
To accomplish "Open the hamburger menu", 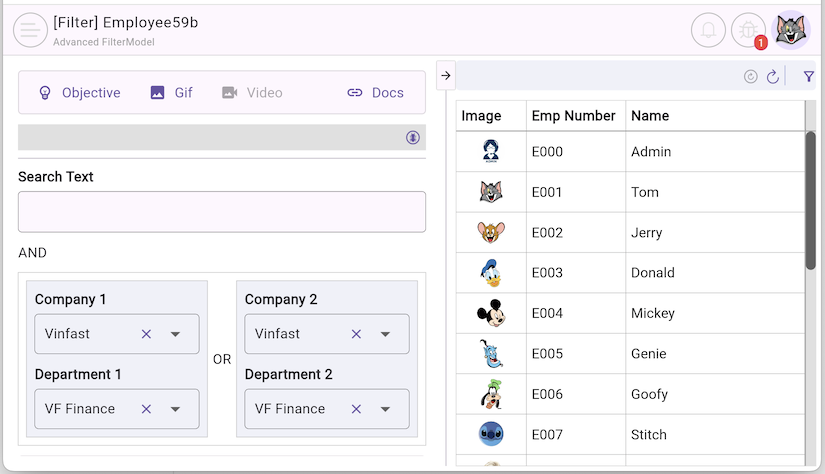I will point(31,30).
